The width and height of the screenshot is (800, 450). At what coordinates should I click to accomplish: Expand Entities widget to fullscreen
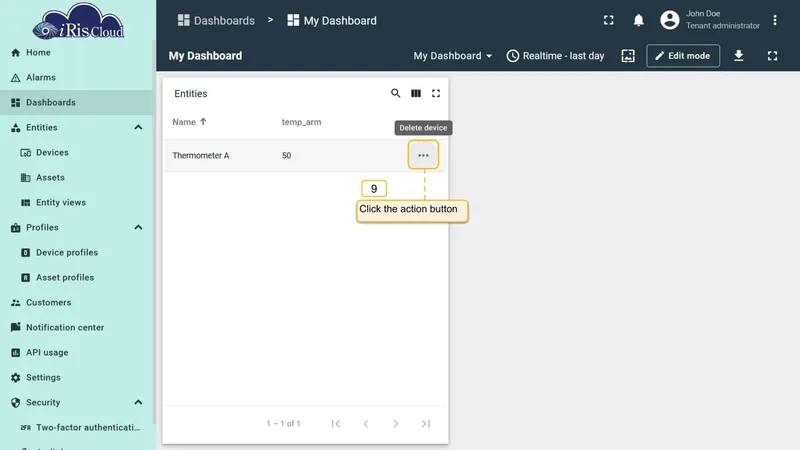click(x=436, y=93)
